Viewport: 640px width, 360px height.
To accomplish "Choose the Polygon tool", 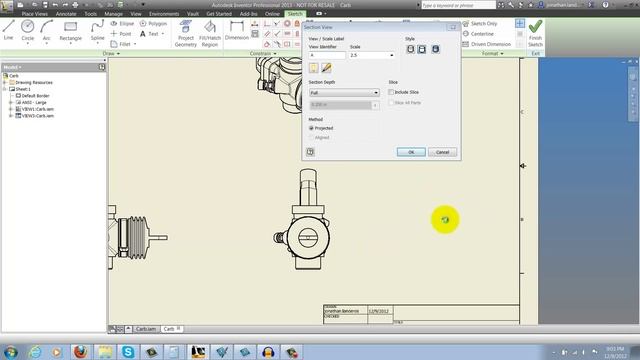I will [153, 24].
